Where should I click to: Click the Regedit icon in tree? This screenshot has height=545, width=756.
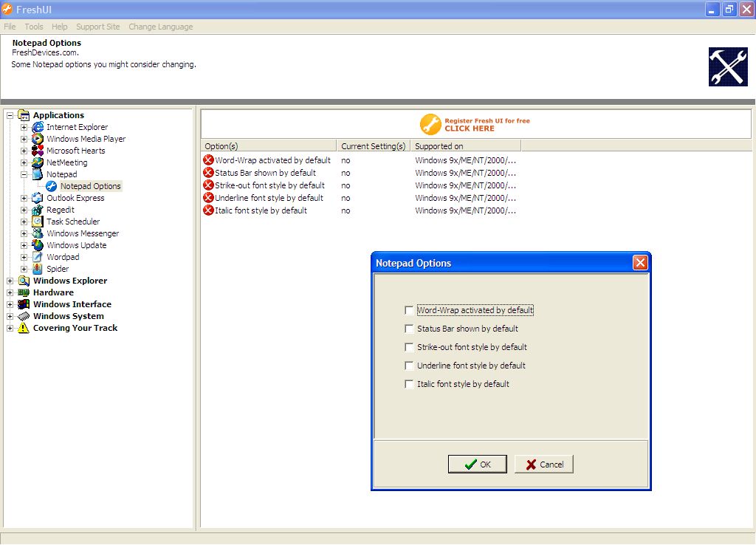[38, 210]
